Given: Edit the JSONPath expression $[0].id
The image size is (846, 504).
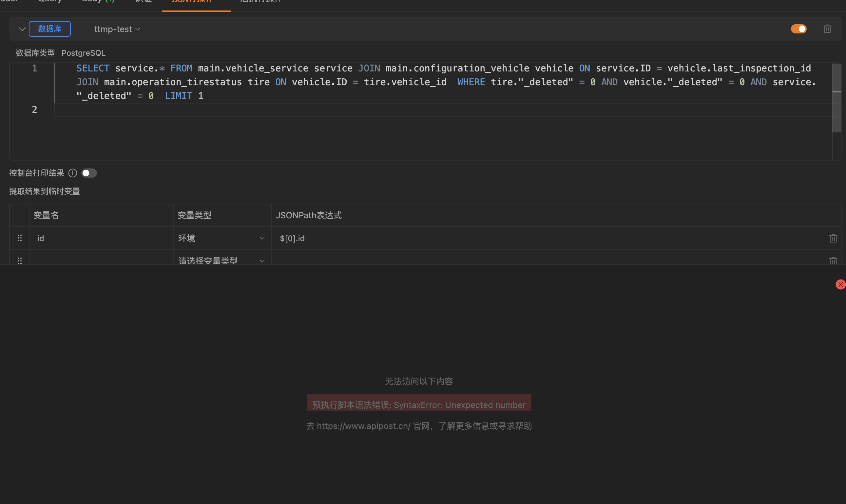Looking at the screenshot, I should coord(548,239).
